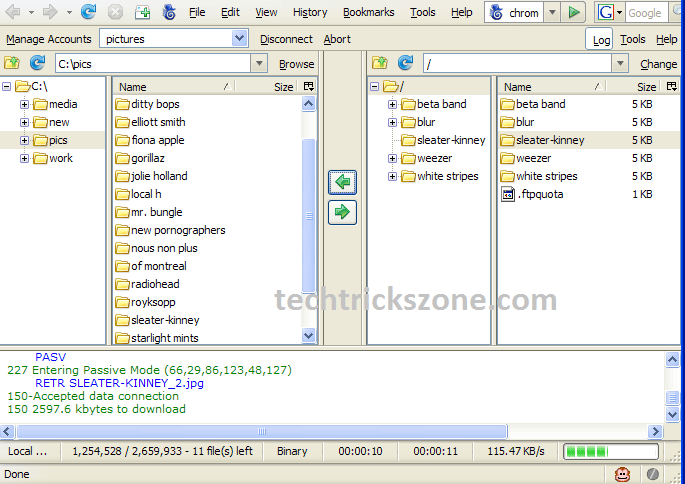
Task: Expand the weezer folder in remote tree
Action: 392,158
